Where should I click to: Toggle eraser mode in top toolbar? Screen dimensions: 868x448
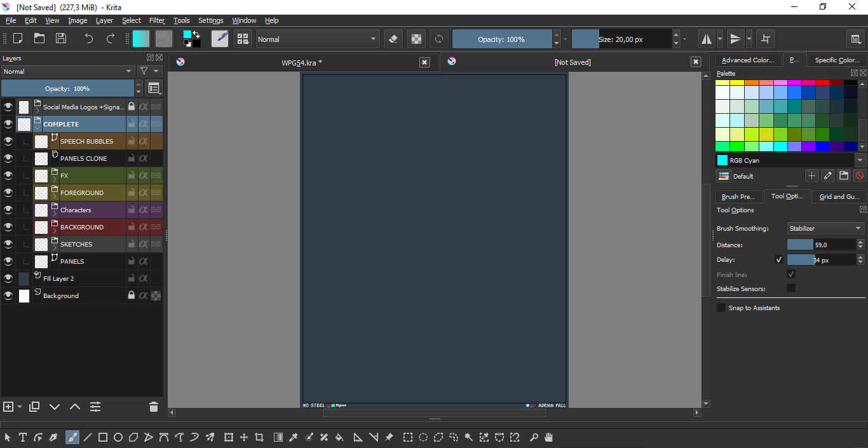pos(393,39)
